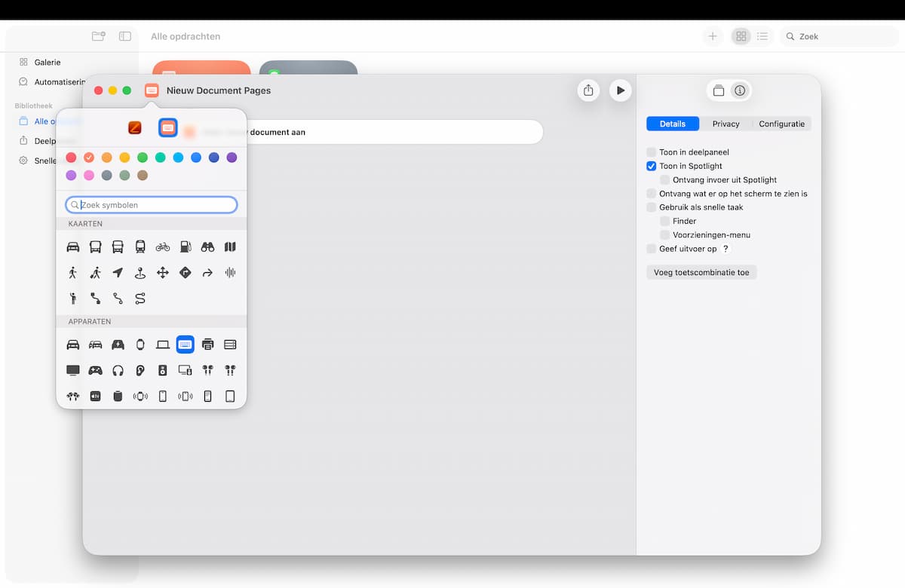The height and width of the screenshot is (588, 905).
Task: Open the Details tab
Action: click(673, 124)
